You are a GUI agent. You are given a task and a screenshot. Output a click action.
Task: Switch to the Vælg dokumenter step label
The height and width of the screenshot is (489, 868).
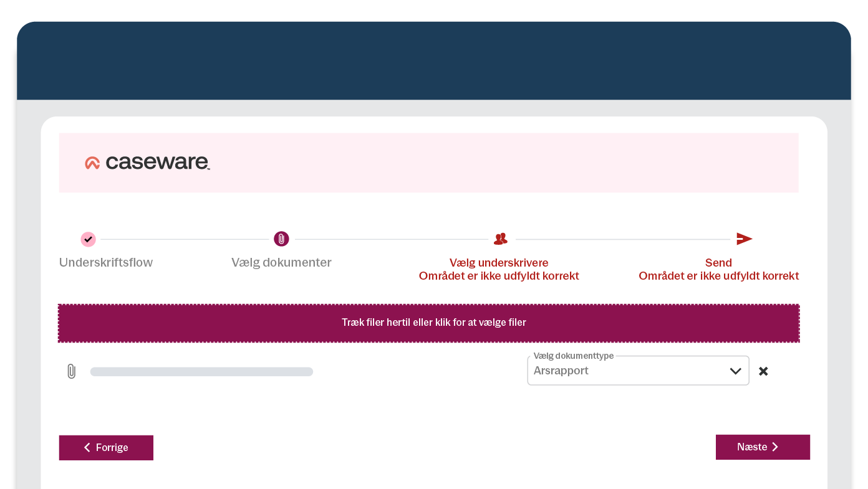[281, 263]
